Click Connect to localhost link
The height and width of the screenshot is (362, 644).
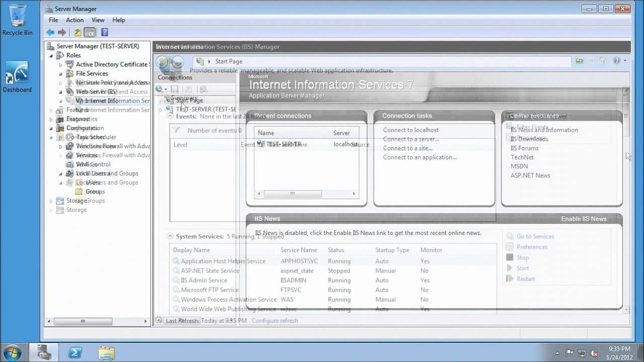[411, 130]
